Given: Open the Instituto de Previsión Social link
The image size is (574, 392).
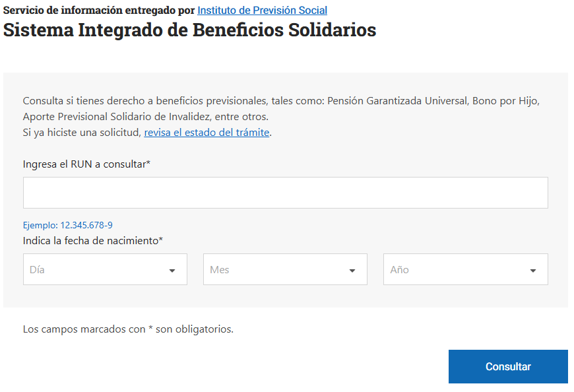Looking at the screenshot, I should (x=262, y=11).
